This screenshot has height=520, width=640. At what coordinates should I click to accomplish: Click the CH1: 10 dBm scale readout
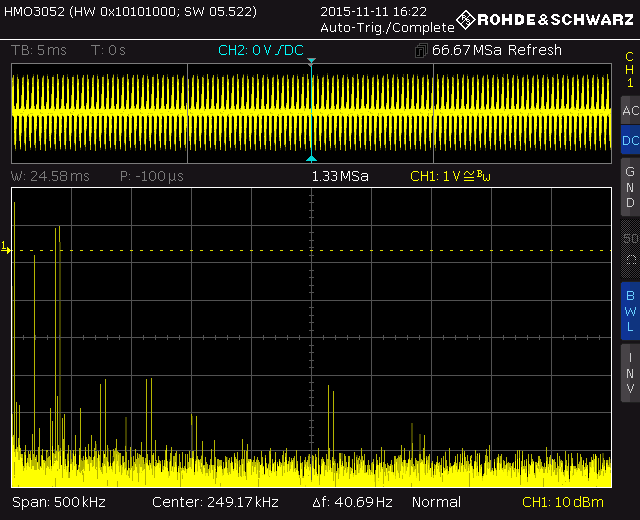(x=565, y=502)
